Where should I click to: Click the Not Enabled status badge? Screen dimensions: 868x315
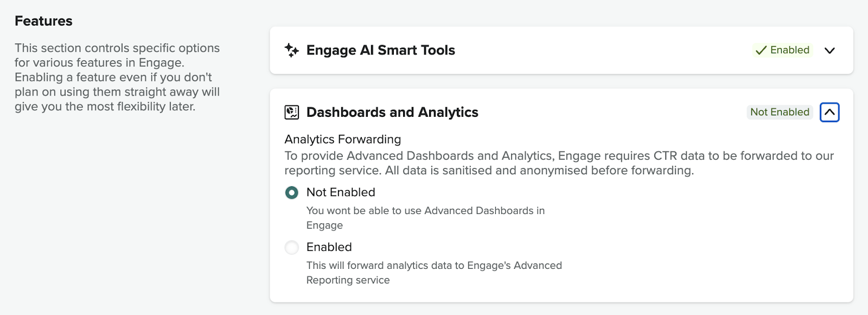click(x=780, y=112)
